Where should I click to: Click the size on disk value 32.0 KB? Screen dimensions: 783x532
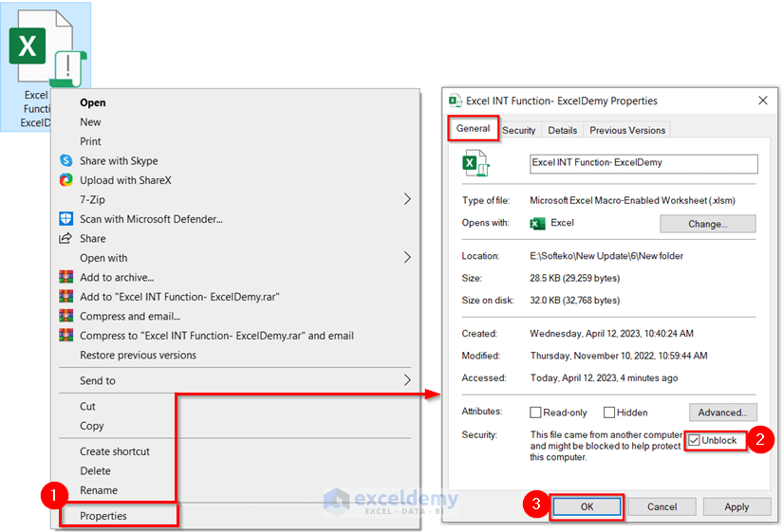coord(575,301)
